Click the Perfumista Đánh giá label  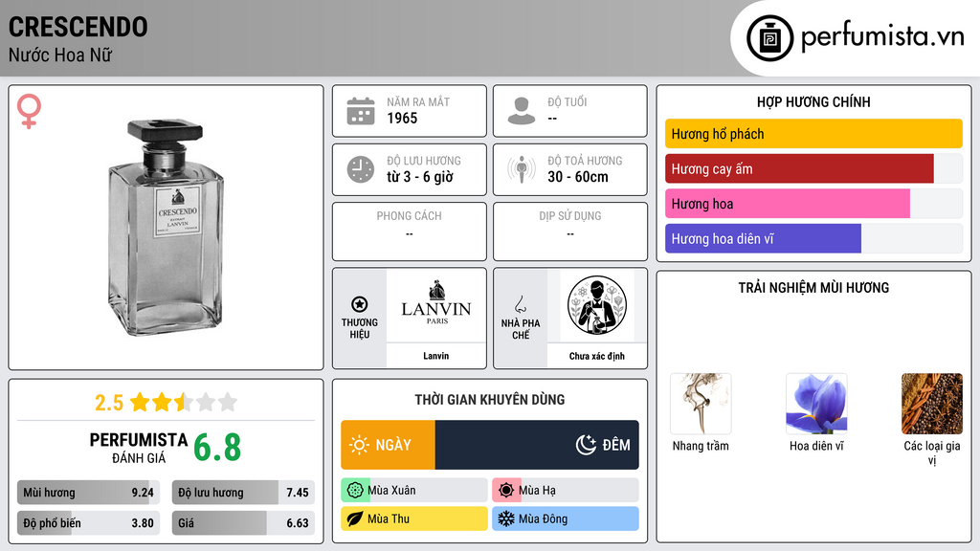[139, 448]
